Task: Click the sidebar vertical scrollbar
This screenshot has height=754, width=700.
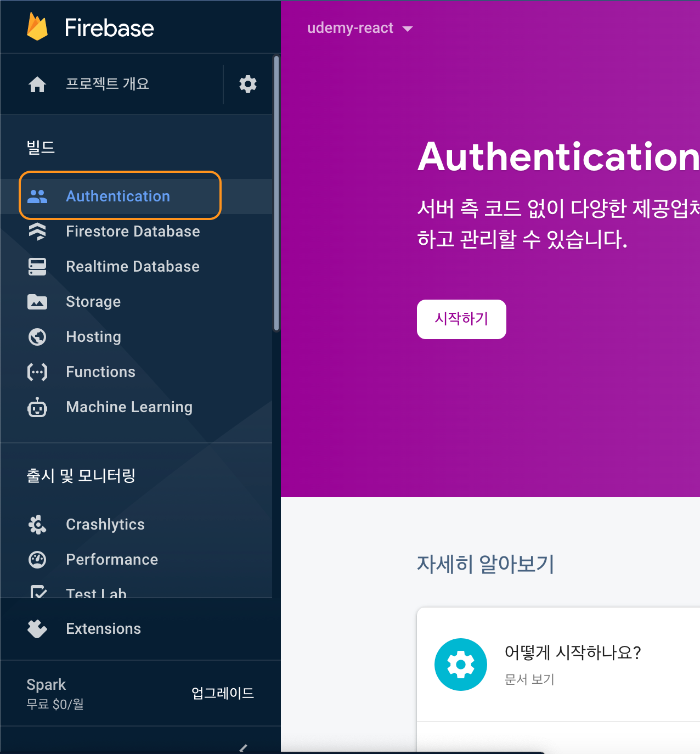Action: (276, 194)
